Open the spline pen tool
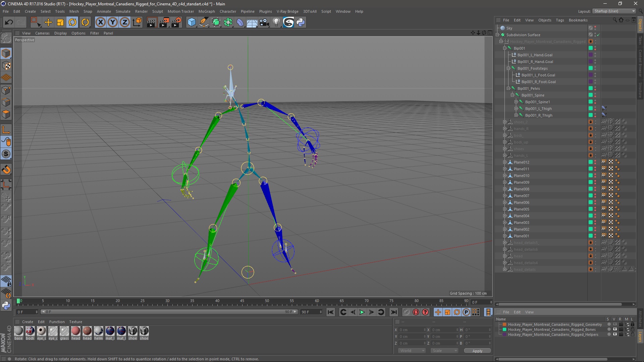 click(x=204, y=22)
